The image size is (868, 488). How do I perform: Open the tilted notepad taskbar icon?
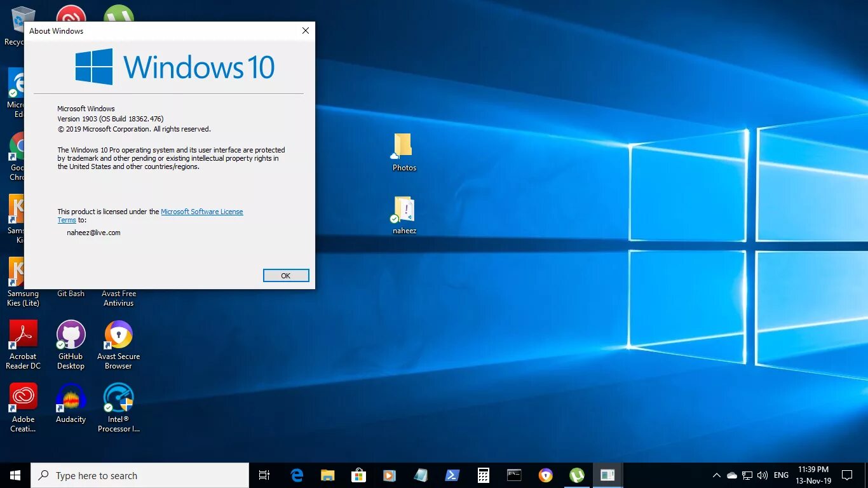click(x=421, y=475)
